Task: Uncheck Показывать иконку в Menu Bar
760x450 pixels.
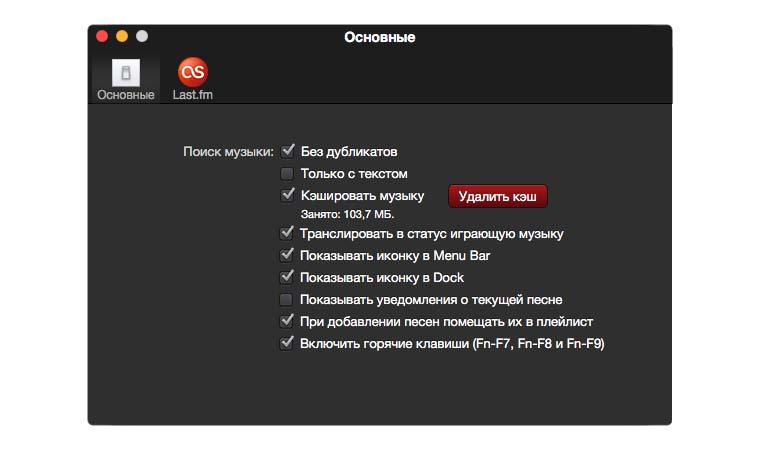Action: pos(286,255)
